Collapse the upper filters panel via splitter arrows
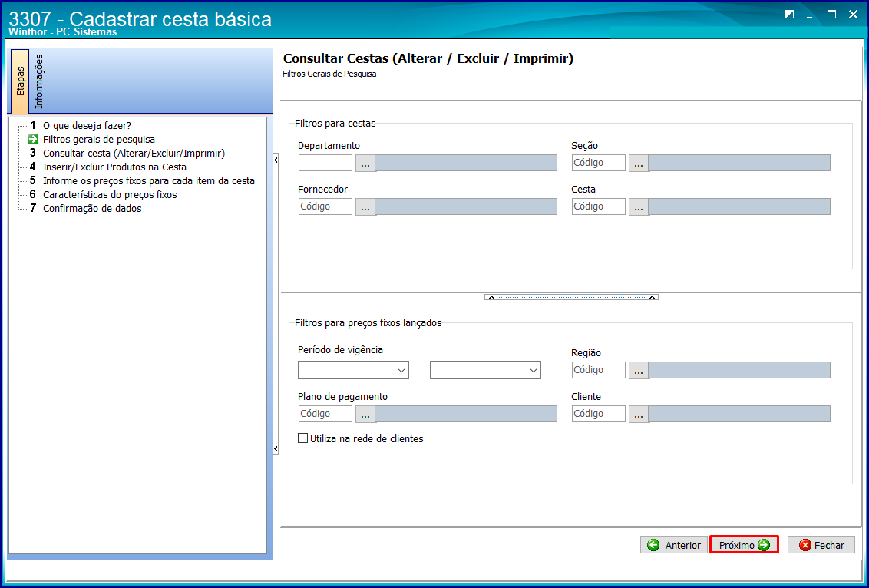The width and height of the screenshot is (869, 588). point(571,298)
